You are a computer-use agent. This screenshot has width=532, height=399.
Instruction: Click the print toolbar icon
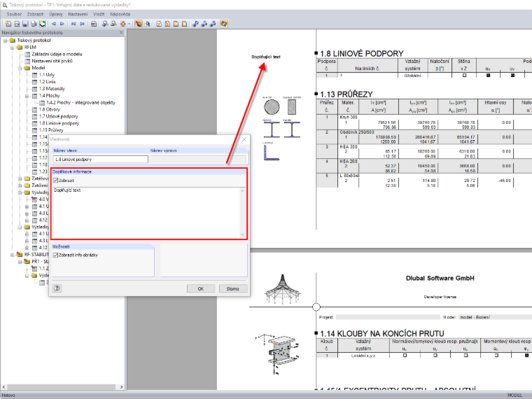(34, 24)
